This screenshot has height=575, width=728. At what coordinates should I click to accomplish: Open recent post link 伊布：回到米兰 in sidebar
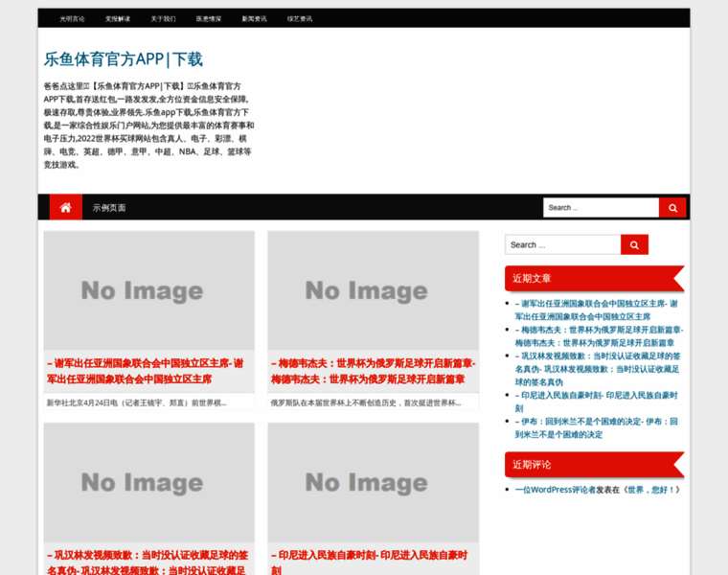pos(596,427)
